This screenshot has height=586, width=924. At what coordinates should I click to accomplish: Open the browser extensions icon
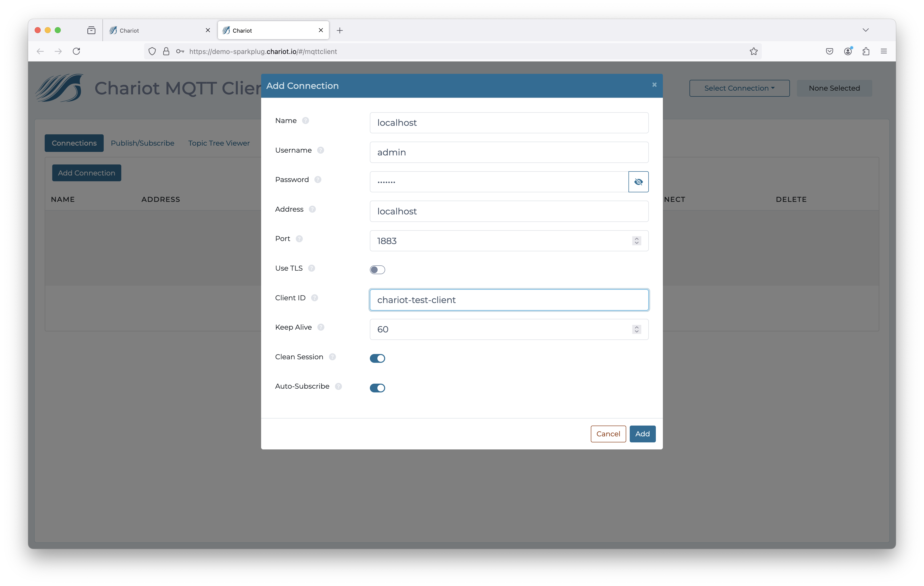click(x=866, y=51)
